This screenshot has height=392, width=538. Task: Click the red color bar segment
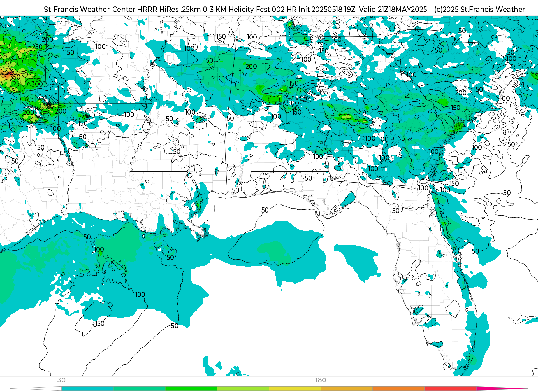450,389
